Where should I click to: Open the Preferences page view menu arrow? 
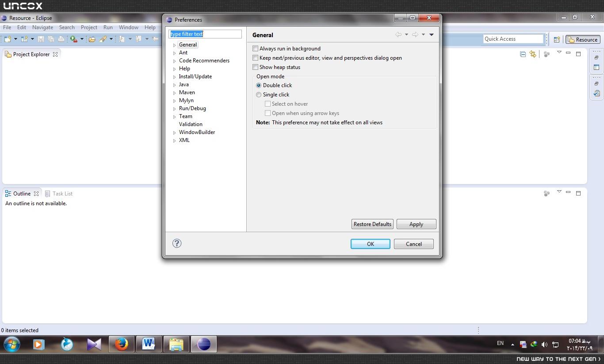[x=432, y=34]
